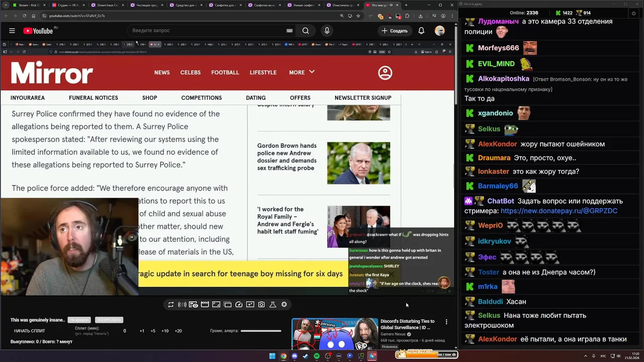
Task: Open the 'Gordon Brown hands police' article link
Action: [x=287, y=157]
